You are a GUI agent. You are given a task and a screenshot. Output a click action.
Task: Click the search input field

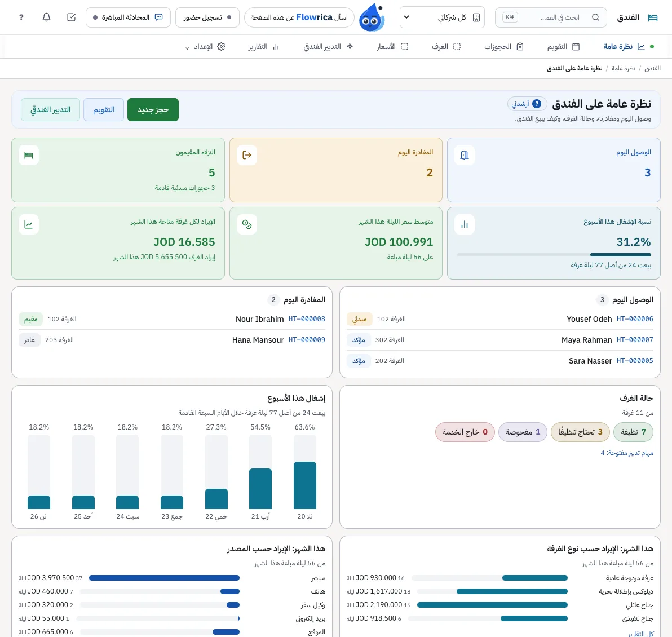click(x=551, y=17)
